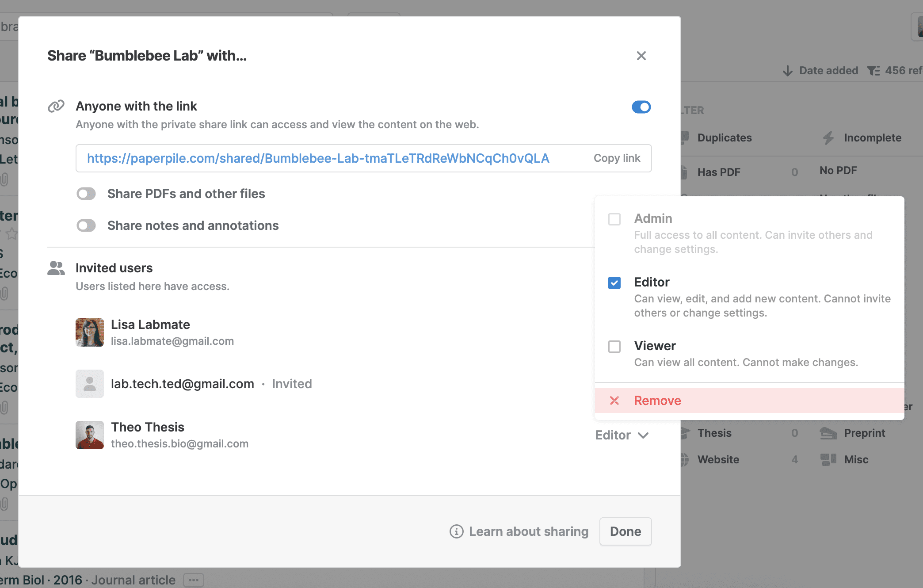Enable Share PDFs and other files
923x588 pixels.
[86, 194]
